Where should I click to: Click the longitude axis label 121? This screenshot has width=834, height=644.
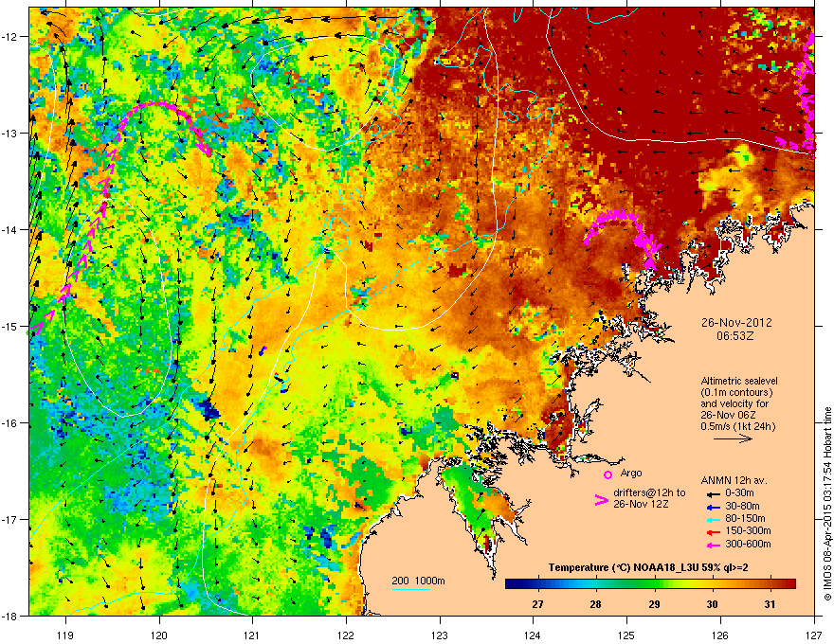point(252,635)
